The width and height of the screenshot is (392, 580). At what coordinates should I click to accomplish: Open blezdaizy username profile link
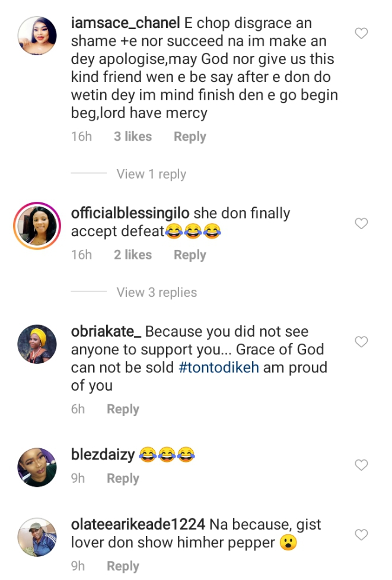(101, 455)
